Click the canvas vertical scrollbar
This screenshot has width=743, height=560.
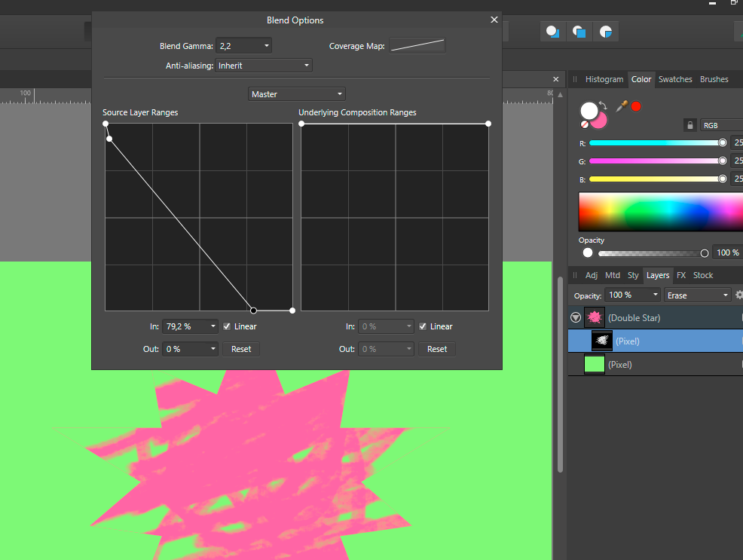(x=560, y=375)
